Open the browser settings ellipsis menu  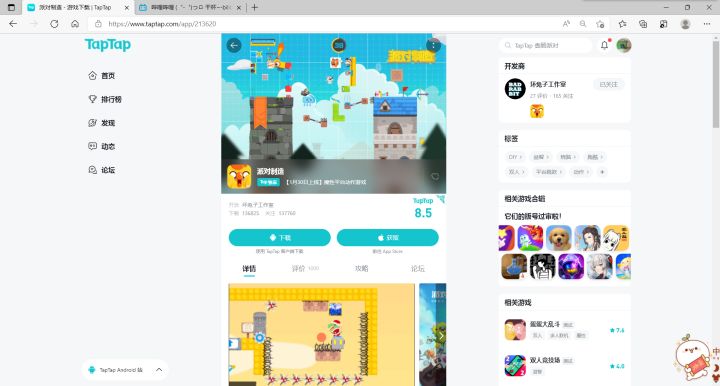[707, 24]
